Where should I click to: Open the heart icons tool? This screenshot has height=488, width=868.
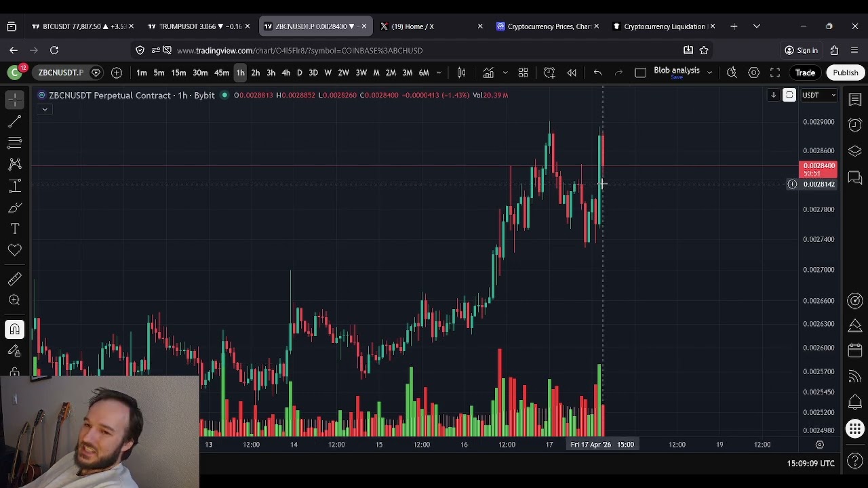[14, 251]
